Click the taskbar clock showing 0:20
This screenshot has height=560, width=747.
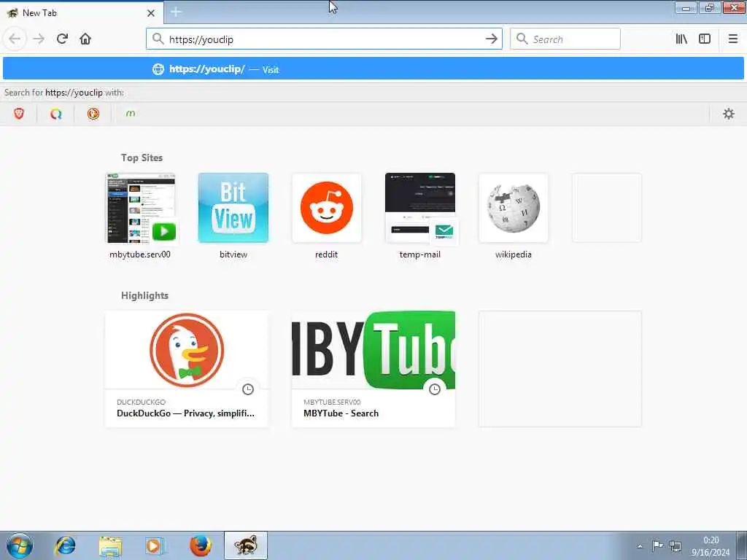pos(711,546)
